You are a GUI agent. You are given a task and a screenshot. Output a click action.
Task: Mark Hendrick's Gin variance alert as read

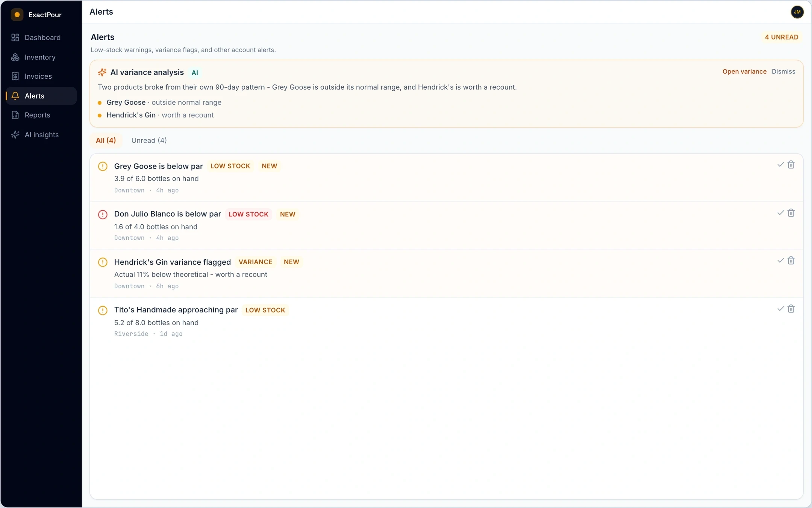click(780, 260)
